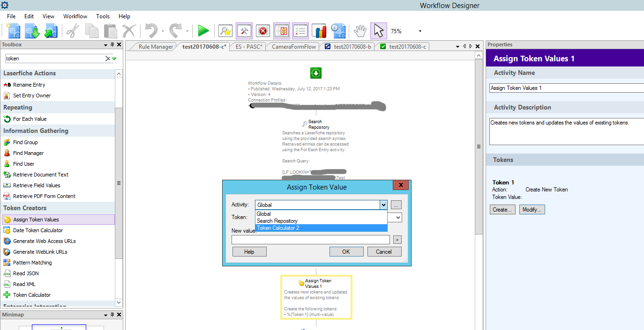The image size is (644, 330).
Task: Open the Toolbox search filter dropdown arrow
Action: [114, 59]
